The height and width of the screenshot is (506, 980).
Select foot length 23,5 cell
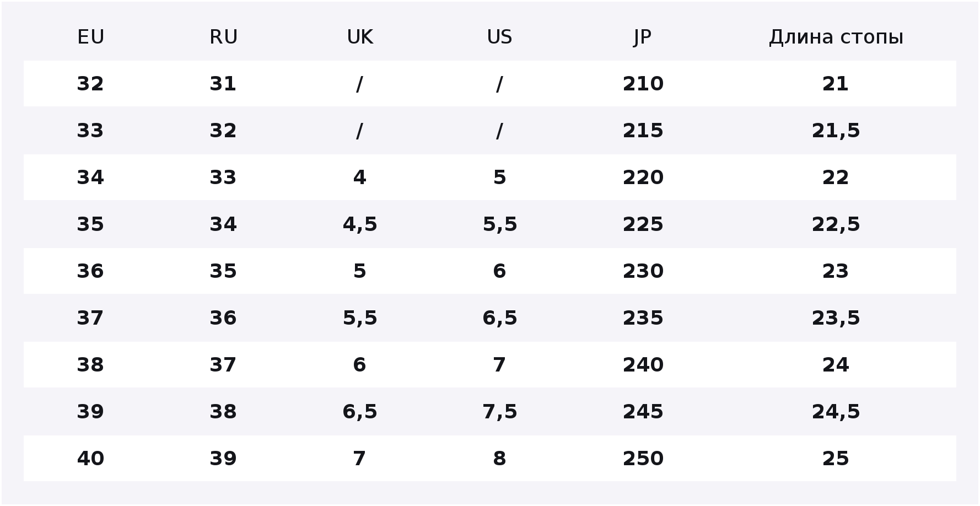pyautogui.click(x=836, y=318)
